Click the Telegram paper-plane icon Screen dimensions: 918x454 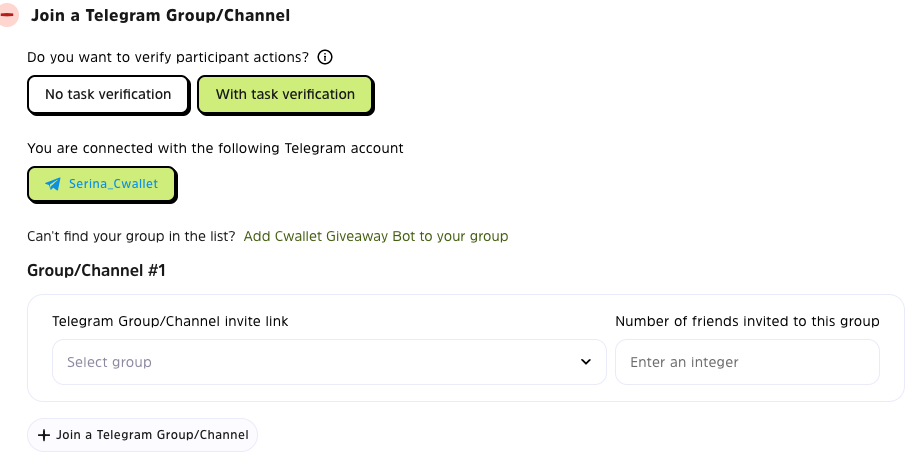tap(53, 184)
